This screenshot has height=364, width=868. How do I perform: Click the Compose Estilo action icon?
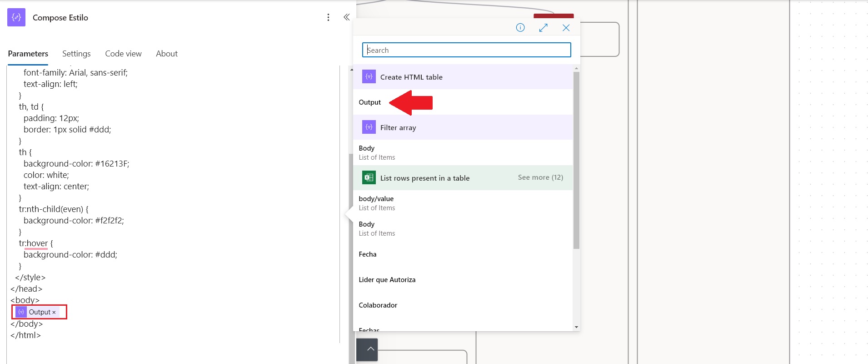pyautogui.click(x=16, y=17)
